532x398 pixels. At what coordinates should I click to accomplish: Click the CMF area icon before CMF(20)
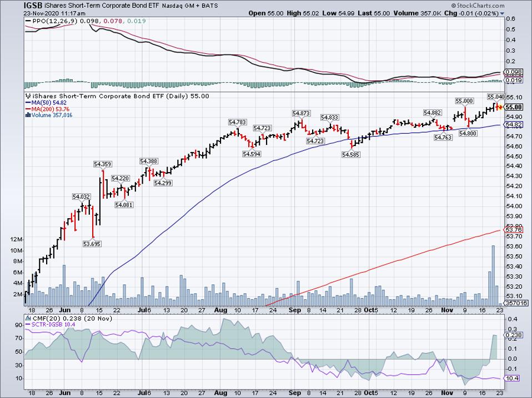[x=28, y=319]
